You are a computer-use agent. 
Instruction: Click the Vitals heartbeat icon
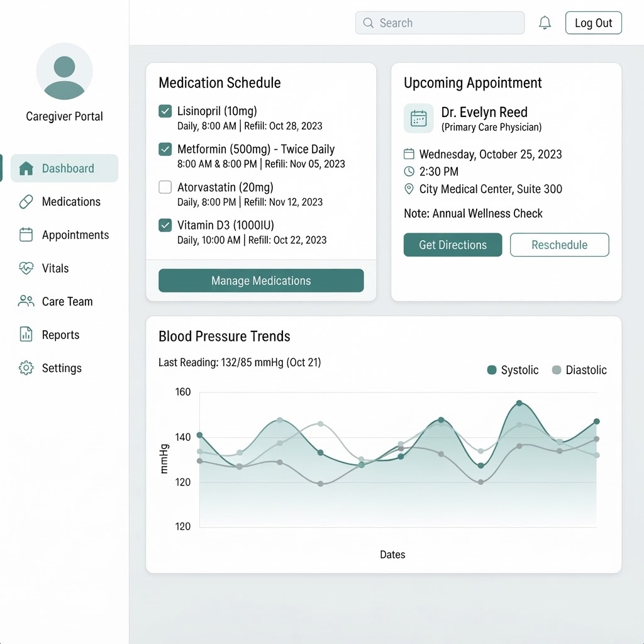pyautogui.click(x=26, y=268)
